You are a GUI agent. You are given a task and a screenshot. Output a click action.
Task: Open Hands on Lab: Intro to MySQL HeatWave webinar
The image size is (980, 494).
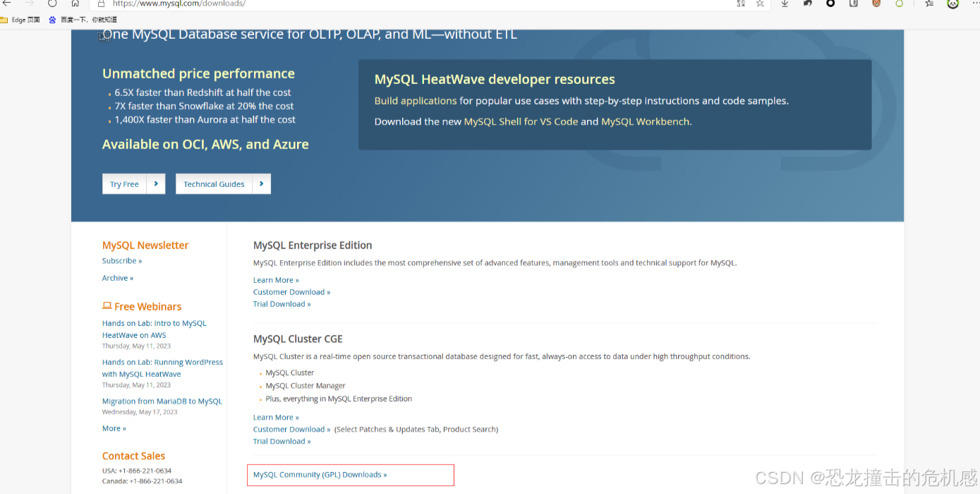(x=155, y=330)
